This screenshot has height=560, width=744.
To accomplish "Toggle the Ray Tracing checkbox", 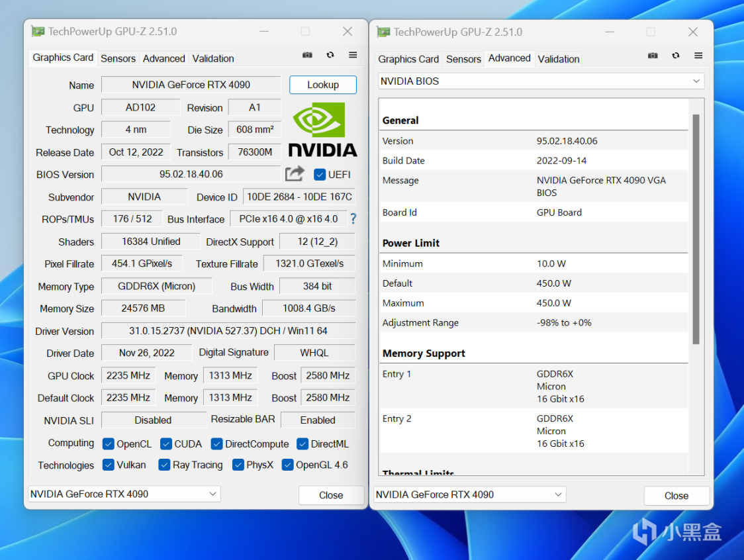I will 165,465.
